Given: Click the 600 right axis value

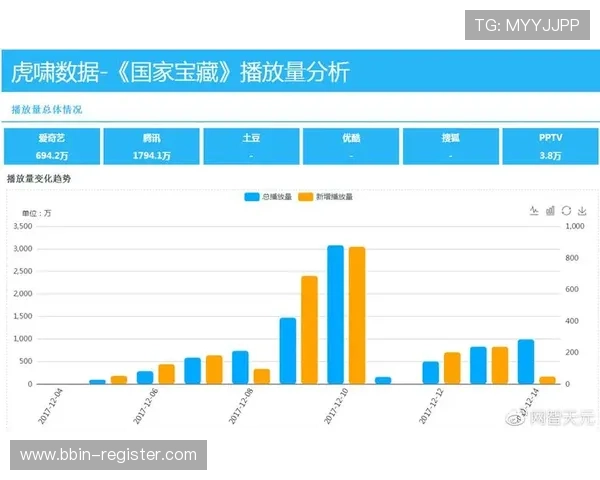Looking at the screenshot, I should point(572,289).
